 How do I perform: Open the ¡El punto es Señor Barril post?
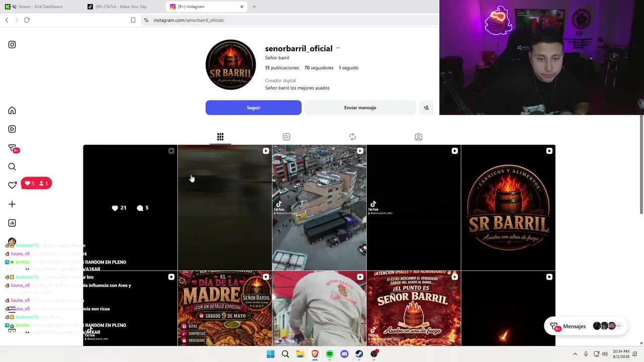tap(414, 309)
